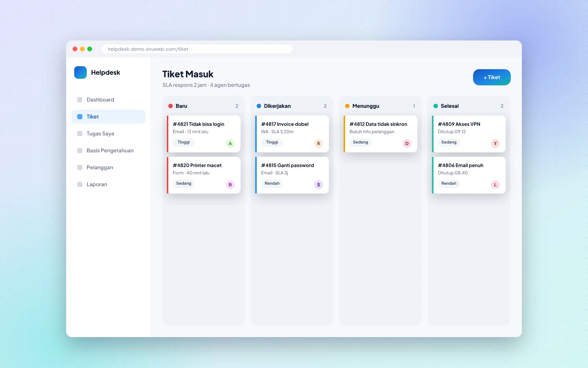Click avatar B on ticket #4820
The width and height of the screenshot is (588, 368).
pyautogui.click(x=230, y=185)
